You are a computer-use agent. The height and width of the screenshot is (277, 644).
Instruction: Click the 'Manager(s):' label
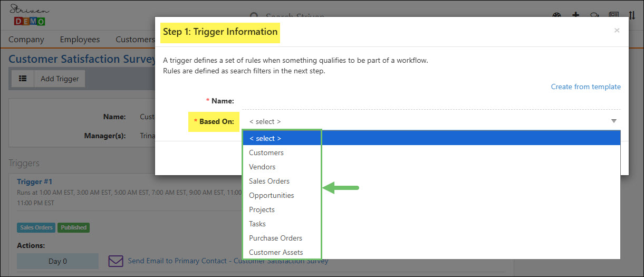[105, 136]
